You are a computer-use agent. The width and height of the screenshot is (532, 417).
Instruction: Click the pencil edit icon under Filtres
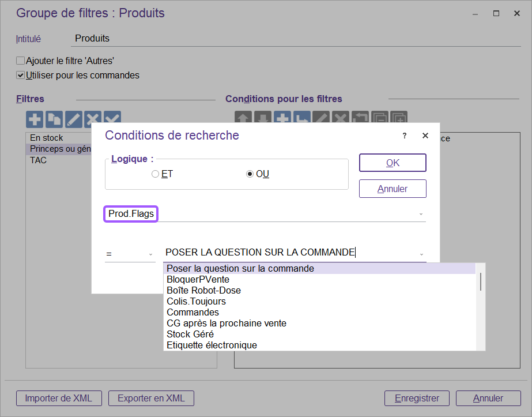pos(74,119)
